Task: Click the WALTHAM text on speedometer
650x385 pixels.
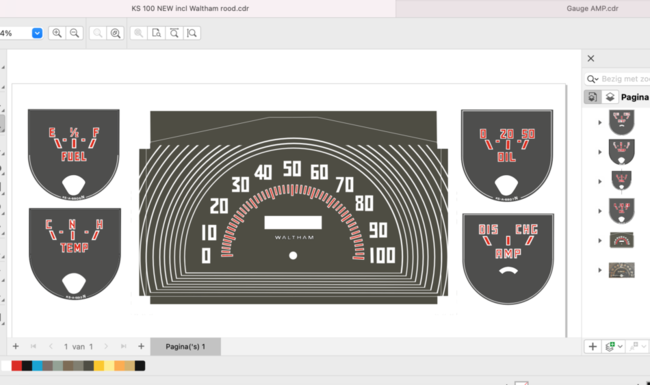Action: 294,237
